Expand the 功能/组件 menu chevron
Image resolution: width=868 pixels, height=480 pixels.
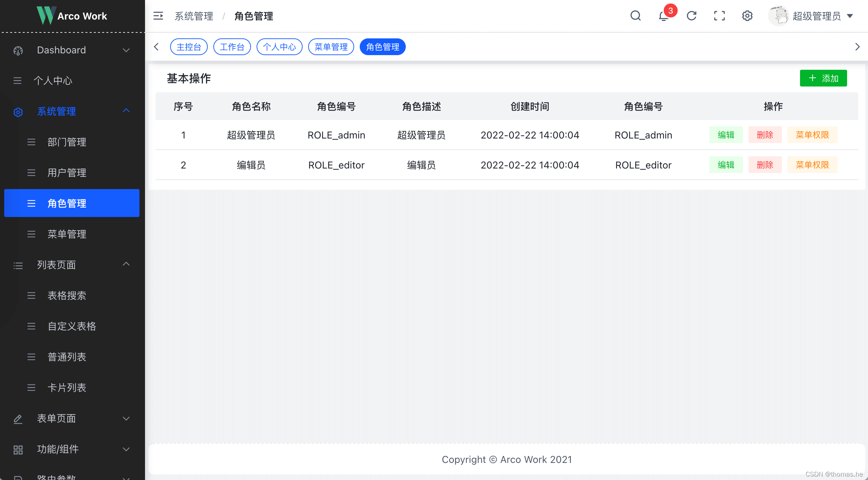tap(126, 449)
